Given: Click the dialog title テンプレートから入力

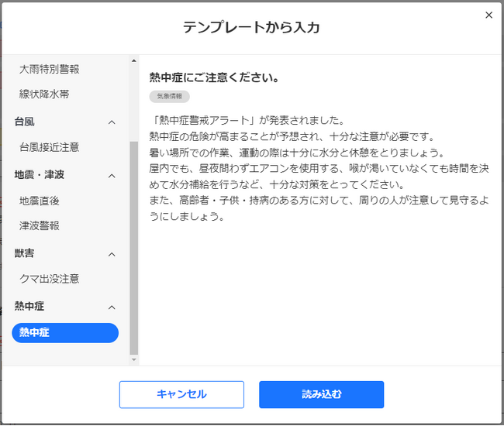Looking at the screenshot, I should 251,27.
